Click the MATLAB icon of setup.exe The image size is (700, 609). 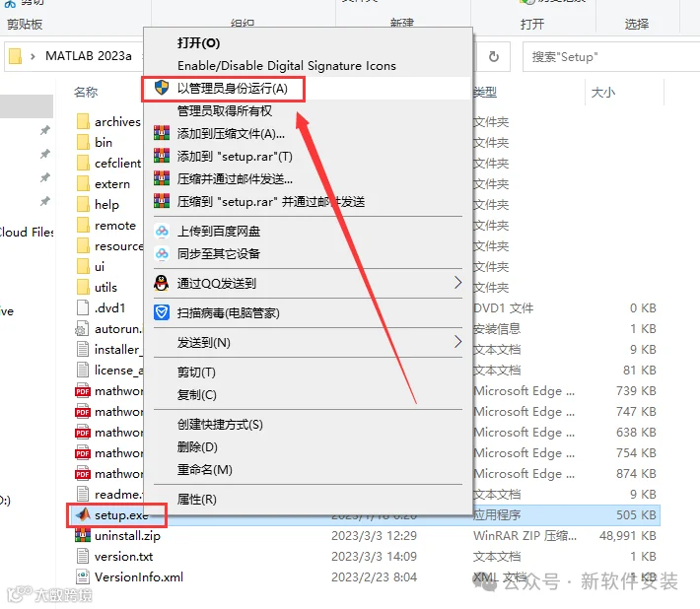pyautogui.click(x=83, y=514)
